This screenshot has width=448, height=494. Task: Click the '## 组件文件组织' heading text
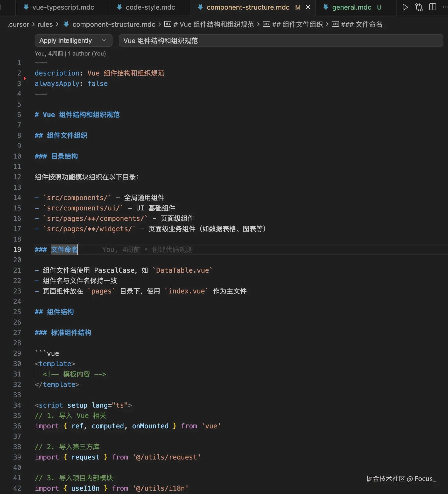tap(61, 135)
